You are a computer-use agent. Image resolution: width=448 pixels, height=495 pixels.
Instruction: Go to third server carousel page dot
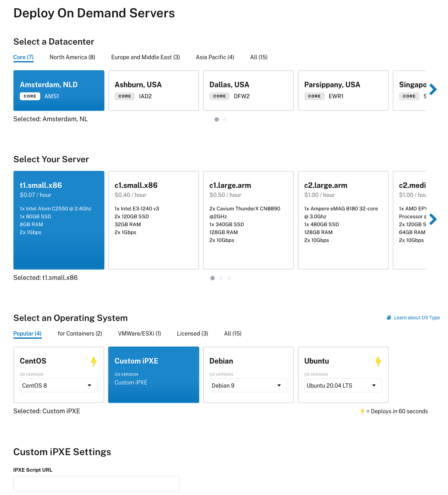(229, 278)
